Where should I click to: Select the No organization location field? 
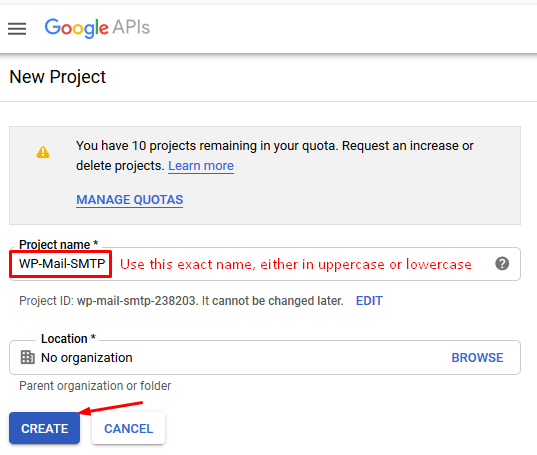point(265,357)
